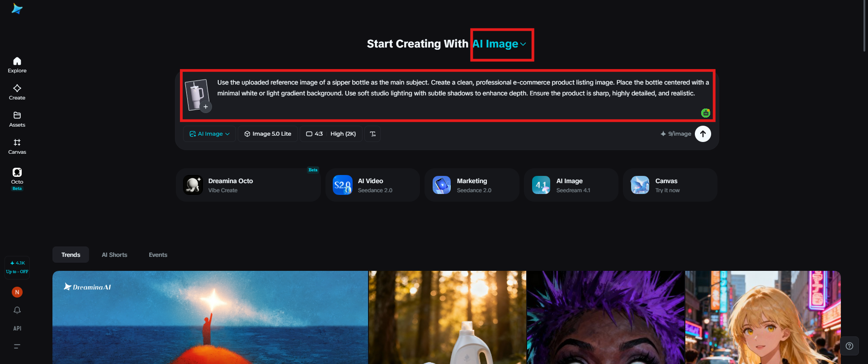Open the Explore page
Image resolution: width=868 pixels, height=364 pixels.
click(x=17, y=65)
